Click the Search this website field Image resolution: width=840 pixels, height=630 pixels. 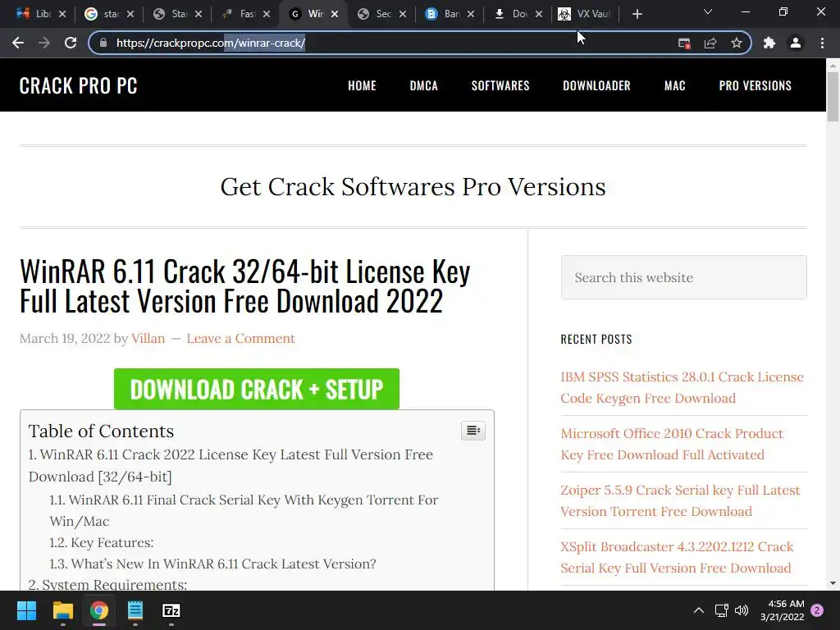tap(683, 277)
